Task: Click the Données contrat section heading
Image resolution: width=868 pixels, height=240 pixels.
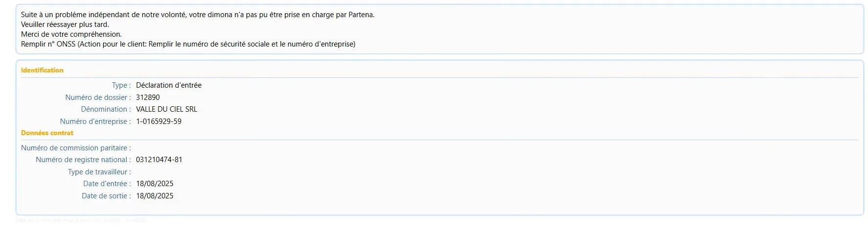Action: pos(47,133)
